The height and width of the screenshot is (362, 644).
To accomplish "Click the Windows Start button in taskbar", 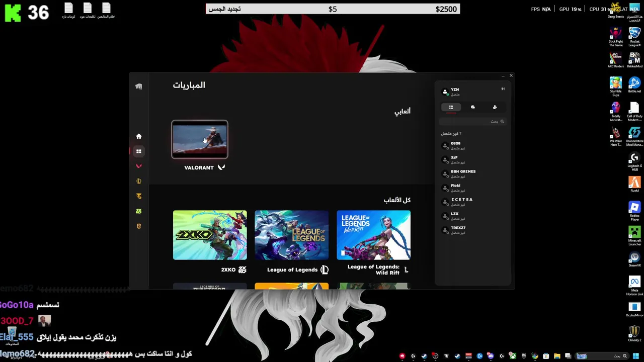I will click(x=636, y=356).
